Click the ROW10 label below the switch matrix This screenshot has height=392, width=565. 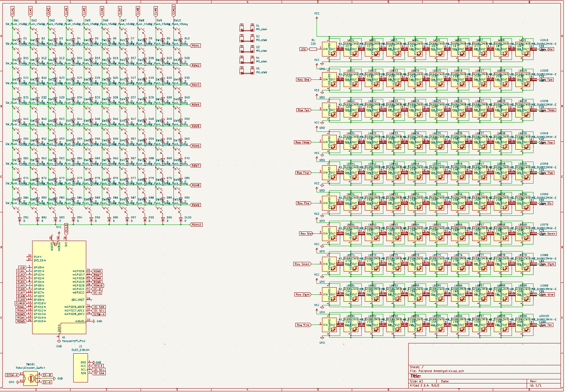tap(196, 225)
